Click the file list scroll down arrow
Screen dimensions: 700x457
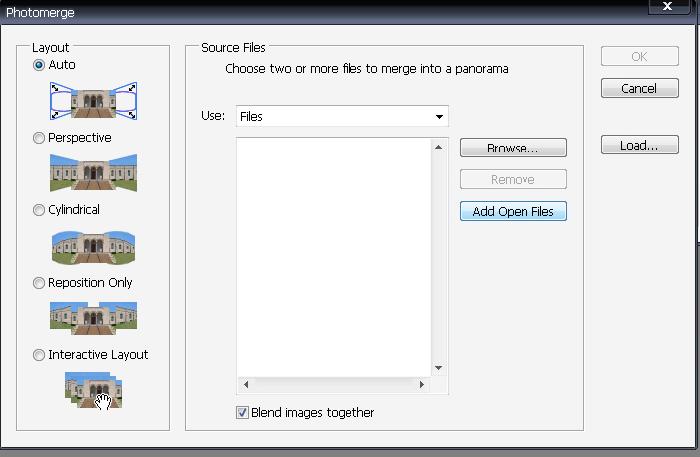click(x=438, y=367)
